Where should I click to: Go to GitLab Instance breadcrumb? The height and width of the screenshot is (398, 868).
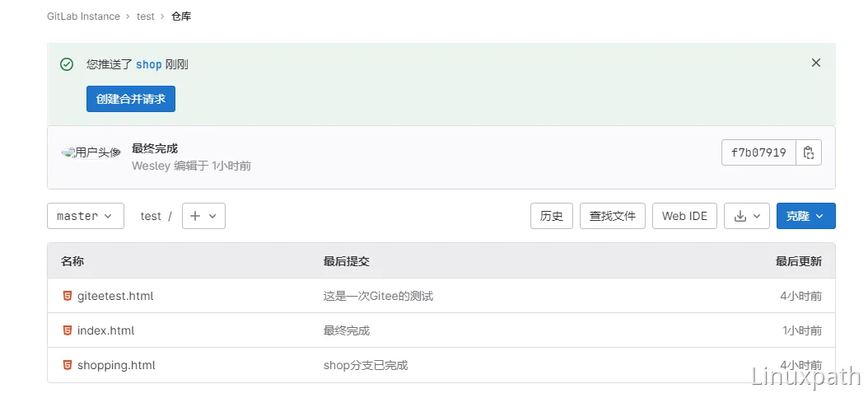point(84,16)
